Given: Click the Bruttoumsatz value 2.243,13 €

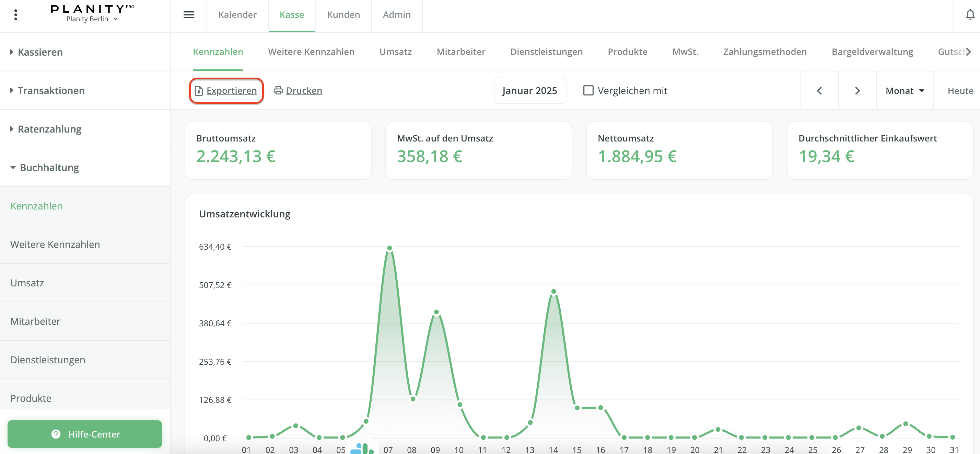Looking at the screenshot, I should click(x=236, y=156).
